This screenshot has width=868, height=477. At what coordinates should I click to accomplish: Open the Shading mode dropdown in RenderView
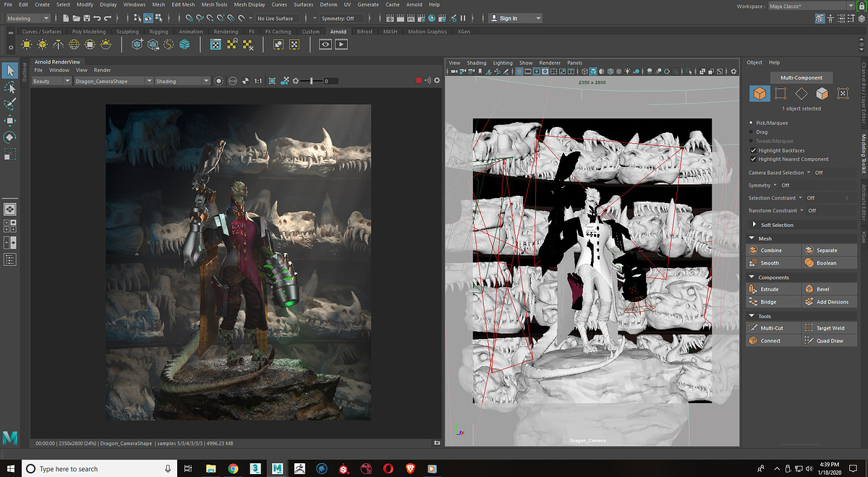click(x=182, y=81)
